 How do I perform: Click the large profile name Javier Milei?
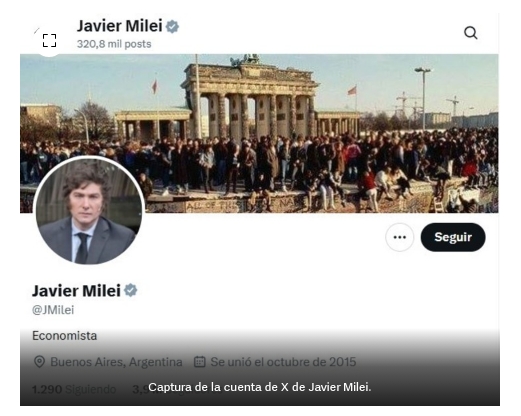(x=76, y=291)
